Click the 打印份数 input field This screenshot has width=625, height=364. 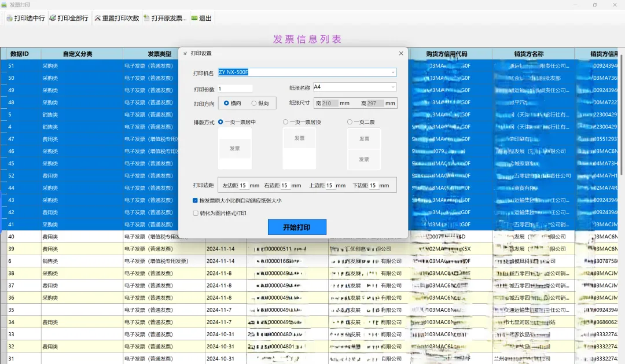[x=235, y=89]
